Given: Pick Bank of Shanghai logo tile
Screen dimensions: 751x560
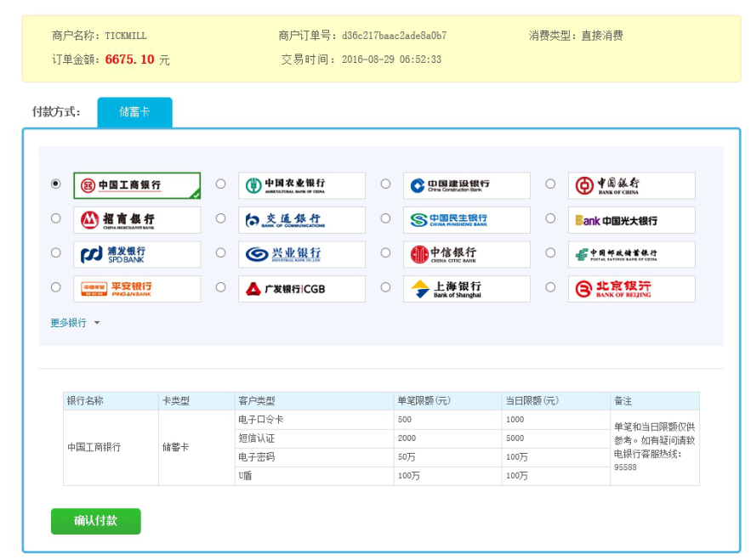Looking at the screenshot, I should pyautogui.click(x=466, y=289).
